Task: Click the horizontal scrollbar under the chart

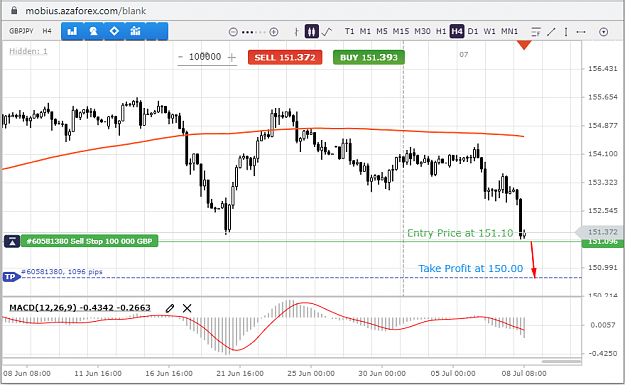Action: tap(561, 361)
